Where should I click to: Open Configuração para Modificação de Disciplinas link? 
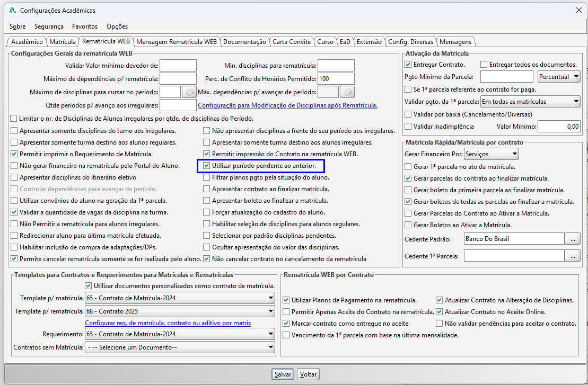(x=287, y=105)
